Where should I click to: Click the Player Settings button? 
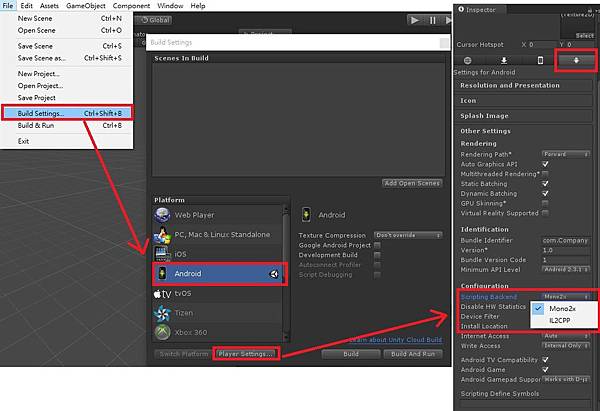(x=246, y=354)
